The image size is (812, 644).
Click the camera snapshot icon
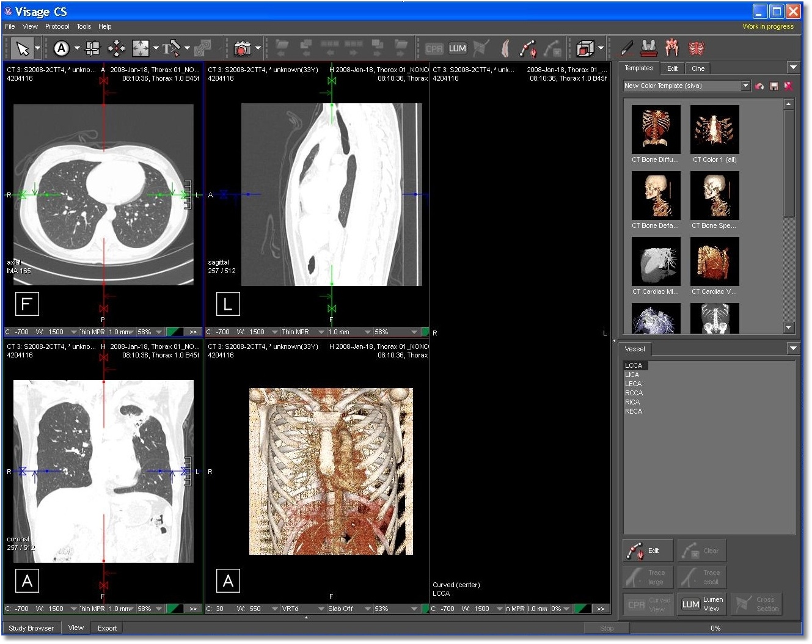[242, 48]
